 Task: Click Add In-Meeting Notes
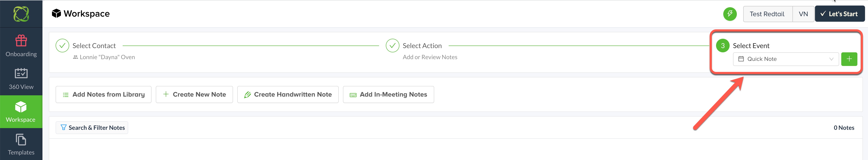(388, 94)
